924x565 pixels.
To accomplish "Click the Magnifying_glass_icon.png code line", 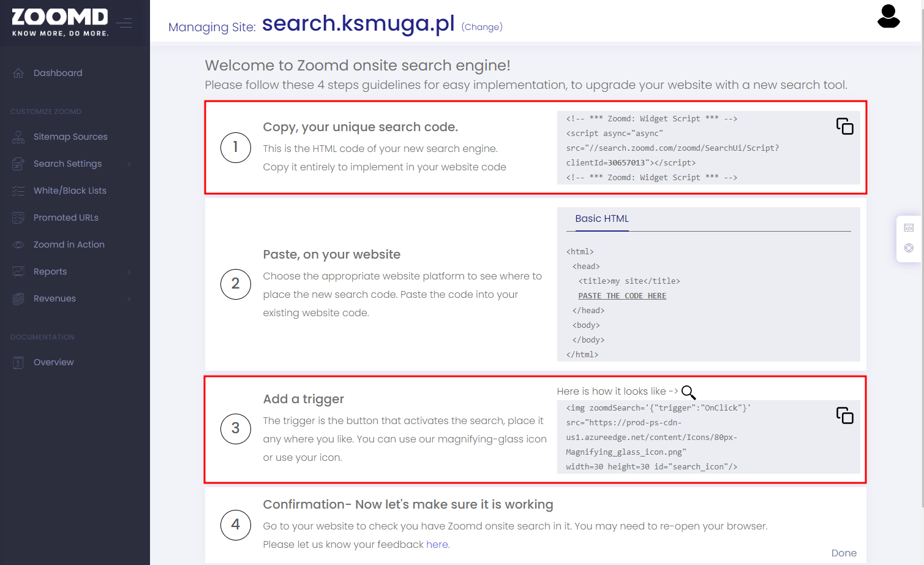I will [x=626, y=452].
